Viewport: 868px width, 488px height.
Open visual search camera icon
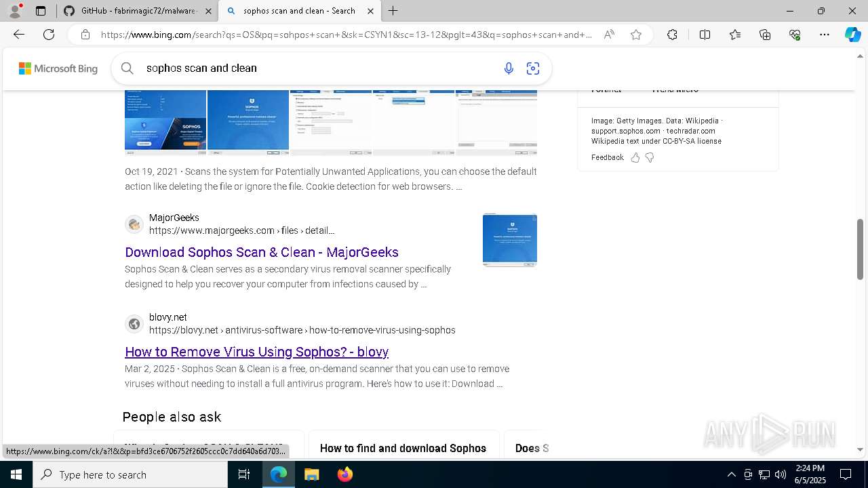coord(533,68)
